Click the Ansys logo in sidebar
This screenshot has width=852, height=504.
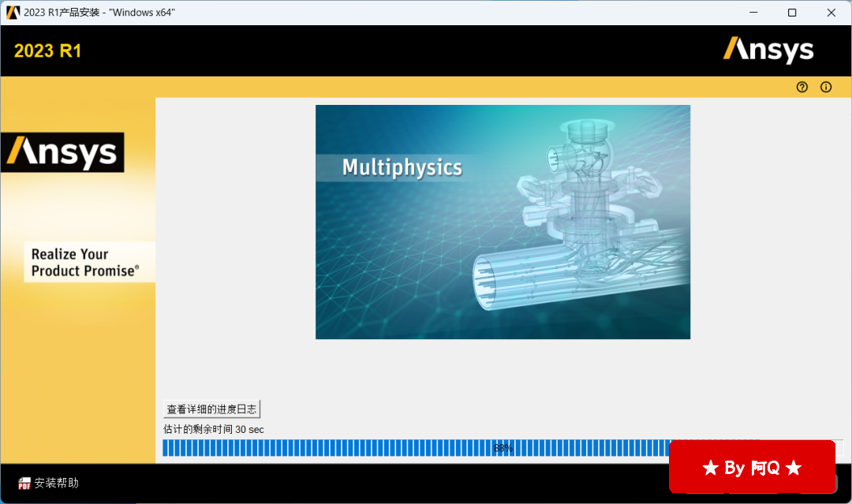[x=62, y=152]
